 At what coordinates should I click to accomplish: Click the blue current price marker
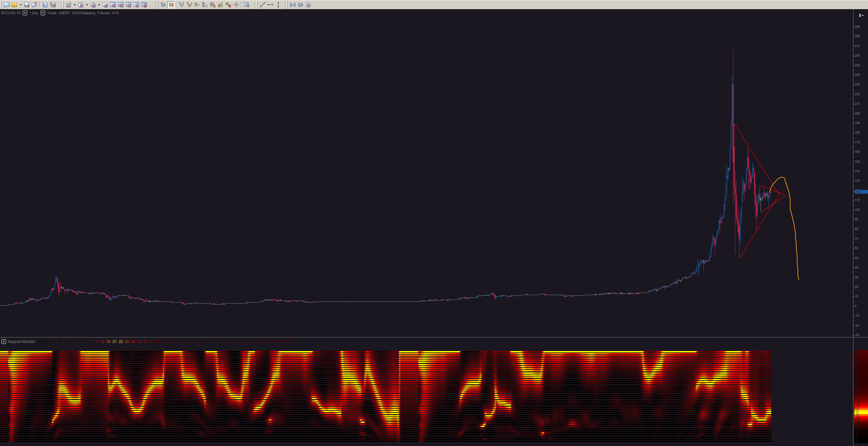coord(861,192)
